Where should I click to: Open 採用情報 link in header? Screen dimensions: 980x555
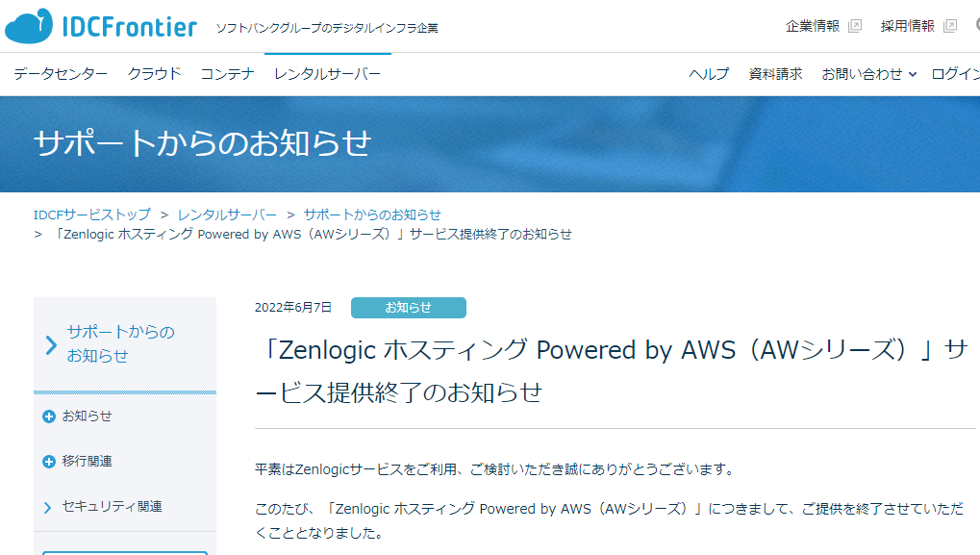point(908,26)
